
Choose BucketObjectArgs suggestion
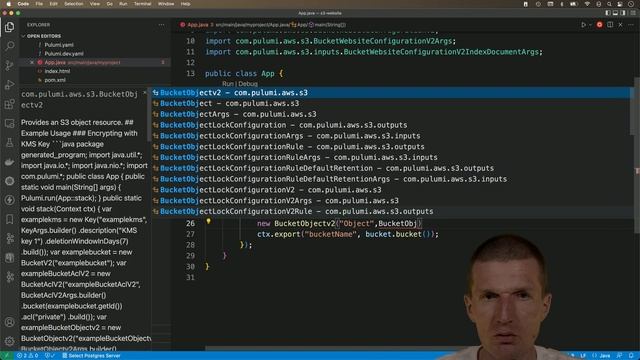[x=391, y=114]
